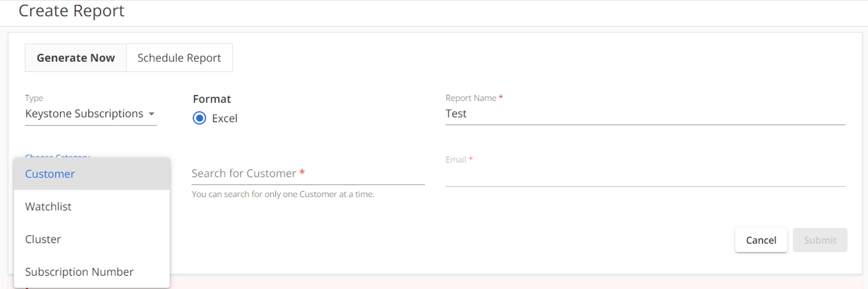
Task: Click the Generate Now tab
Action: click(76, 57)
